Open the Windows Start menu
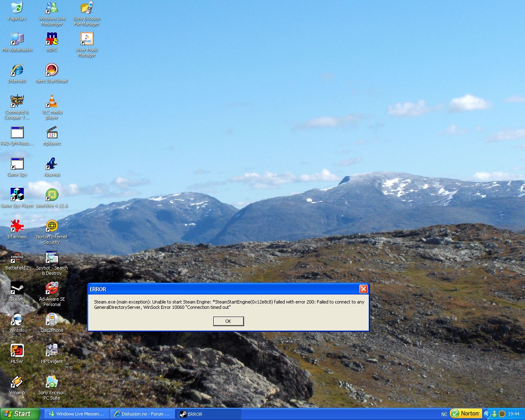The width and height of the screenshot is (525, 420). [20, 414]
